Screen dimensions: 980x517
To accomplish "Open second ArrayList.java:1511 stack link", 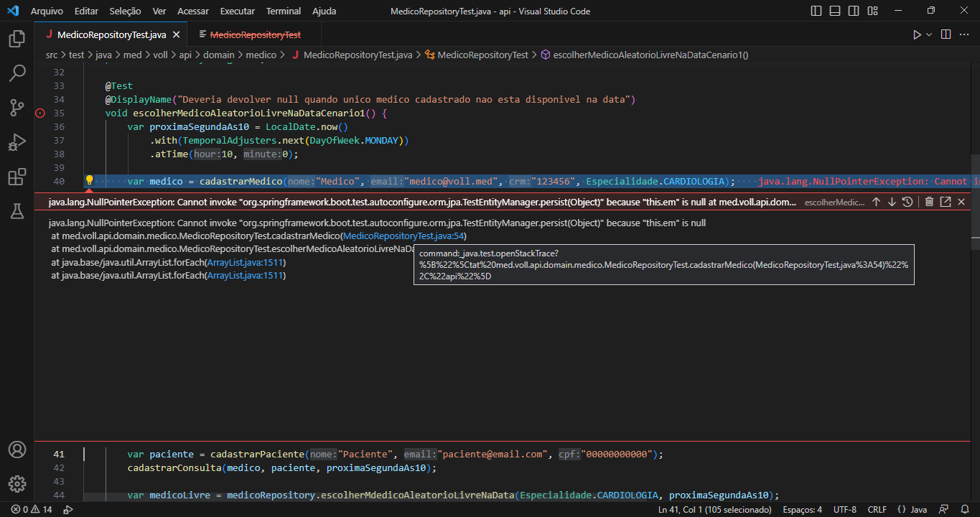I will [x=246, y=276].
